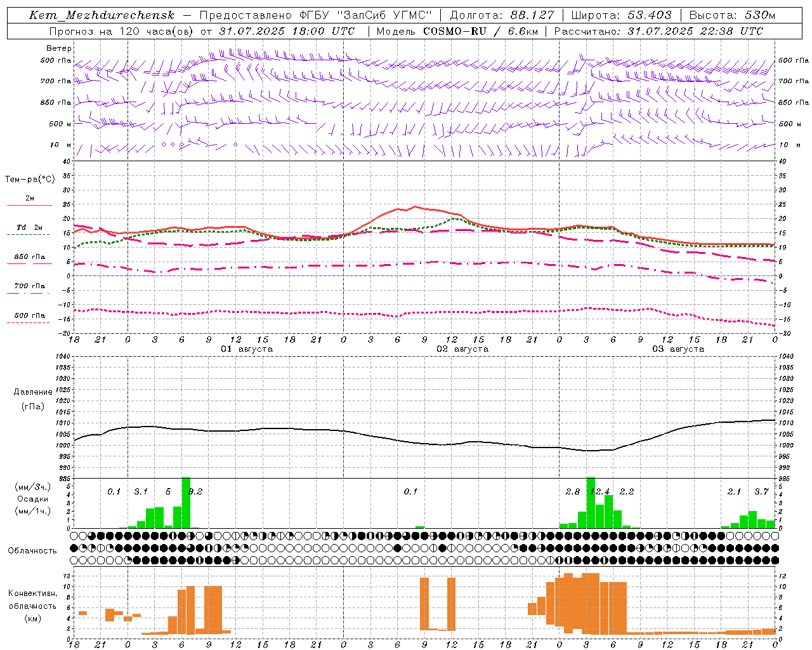Click the '850 гПа' temperature legend entry
The height and width of the screenshot is (650, 812).
click(x=30, y=257)
